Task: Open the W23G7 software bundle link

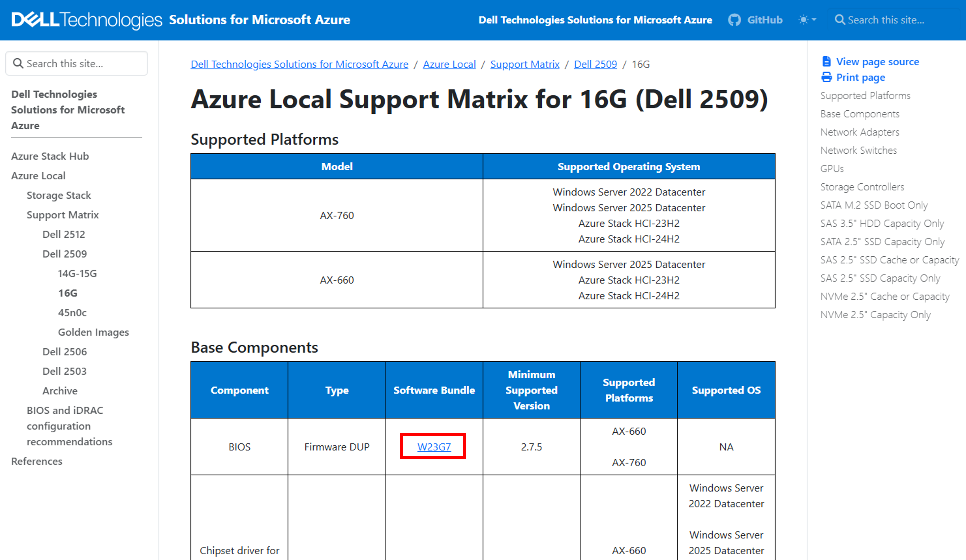Action: tap(434, 447)
